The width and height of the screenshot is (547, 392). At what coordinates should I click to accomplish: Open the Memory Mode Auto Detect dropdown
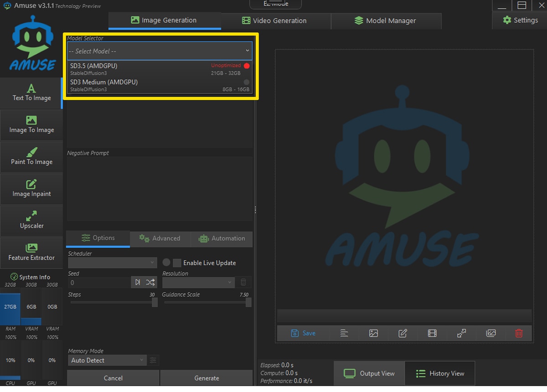click(107, 360)
